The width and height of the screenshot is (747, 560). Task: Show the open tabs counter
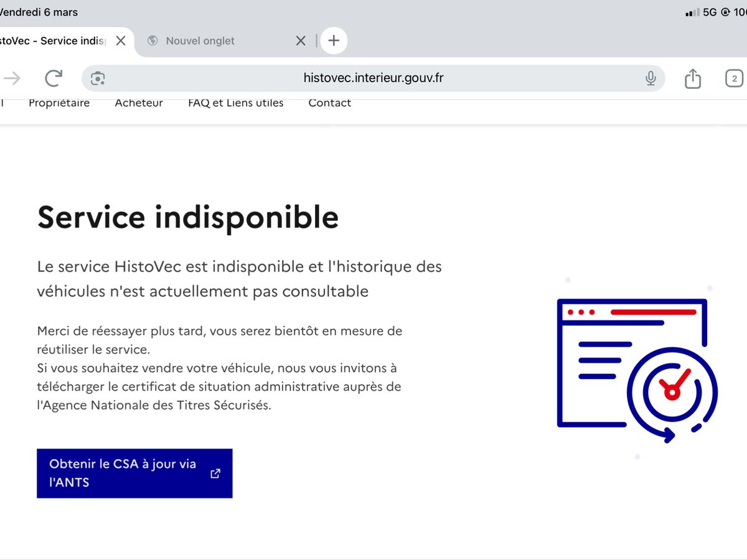735,78
